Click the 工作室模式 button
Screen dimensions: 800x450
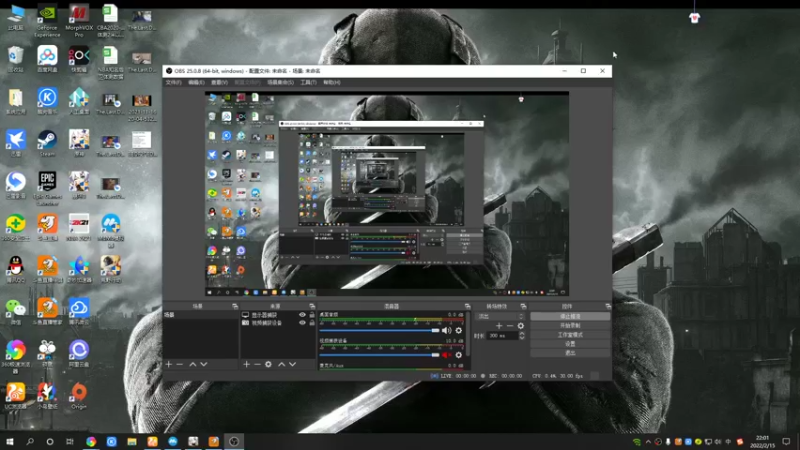tap(570, 335)
